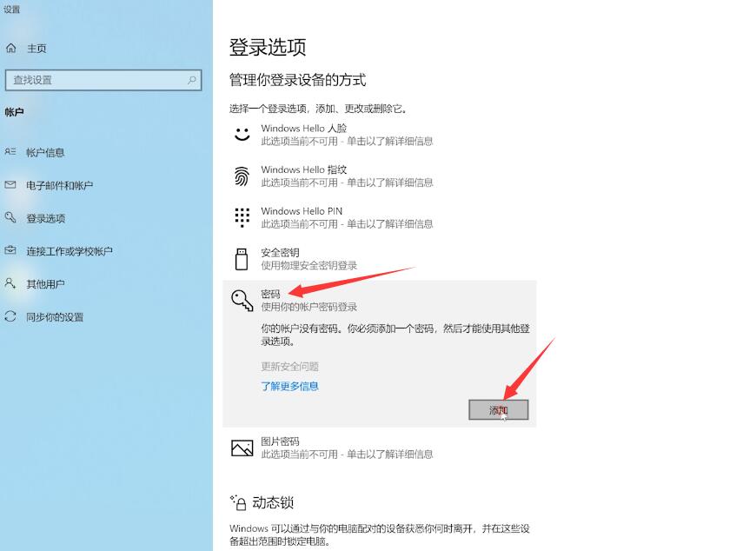Image resolution: width=756 pixels, height=551 pixels.
Task: Click the 动态锁 section heading
Action: [273, 503]
